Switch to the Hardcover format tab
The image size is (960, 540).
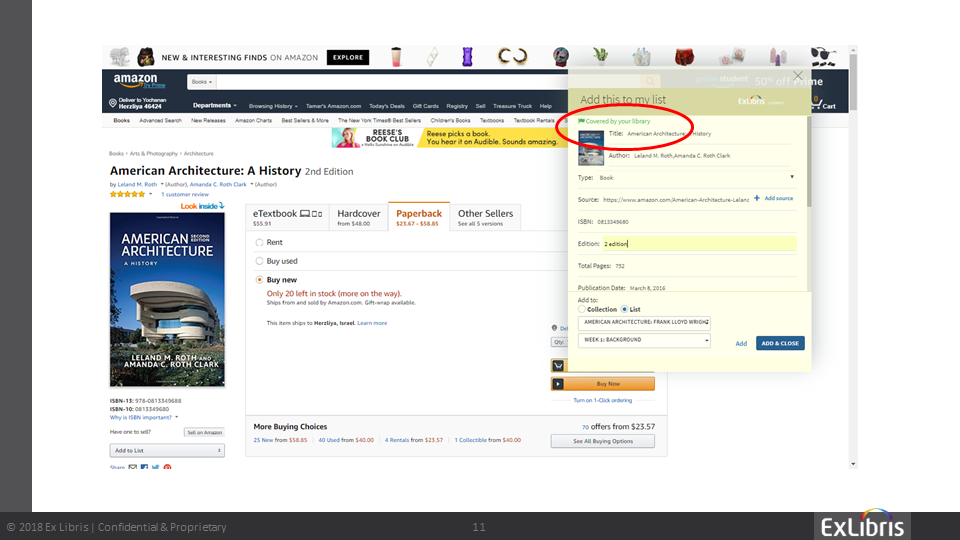pyautogui.click(x=359, y=217)
